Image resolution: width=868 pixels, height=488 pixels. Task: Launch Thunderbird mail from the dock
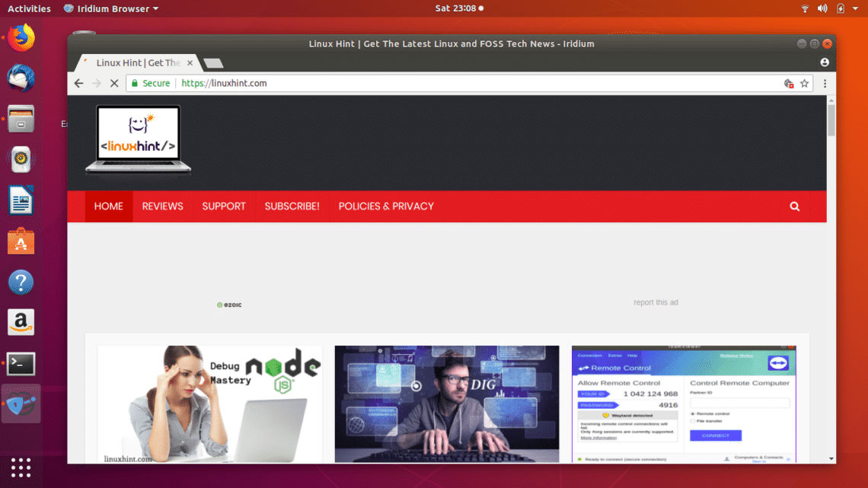pos(21,78)
